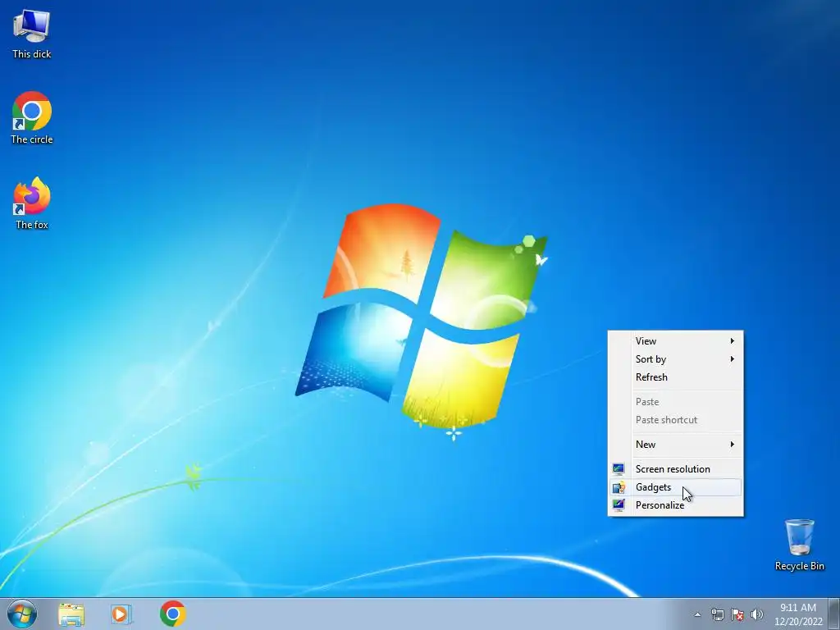This screenshot has width=840, height=630.
Task: Click the Screen resolution monitor icon
Action: (x=619, y=469)
